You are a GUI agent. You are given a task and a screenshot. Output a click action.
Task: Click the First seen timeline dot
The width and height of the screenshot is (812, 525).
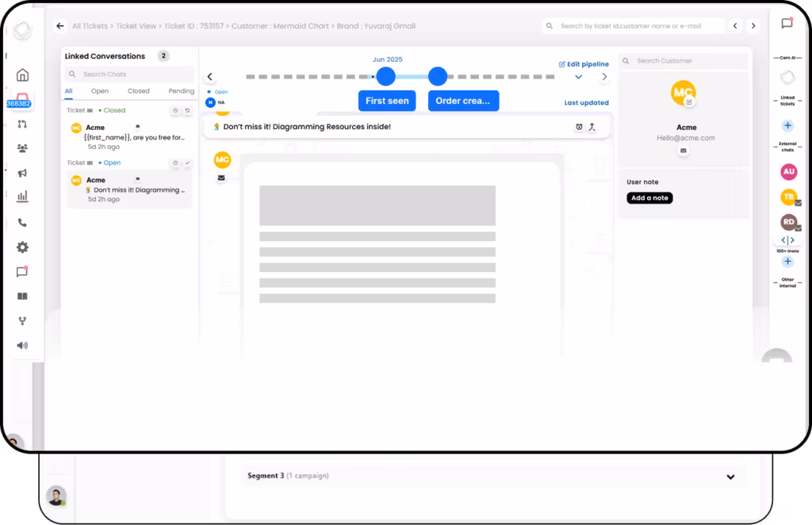click(386, 77)
